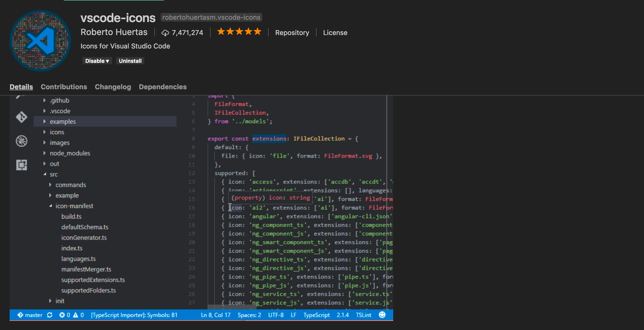Open the Extensions view icon
This screenshot has height=330, width=644.
(x=22, y=165)
